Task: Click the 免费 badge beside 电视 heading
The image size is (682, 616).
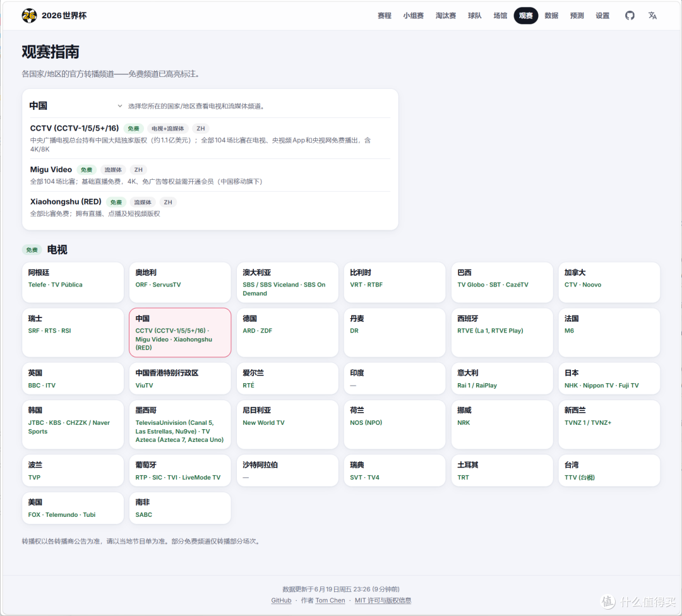Action: click(x=32, y=250)
